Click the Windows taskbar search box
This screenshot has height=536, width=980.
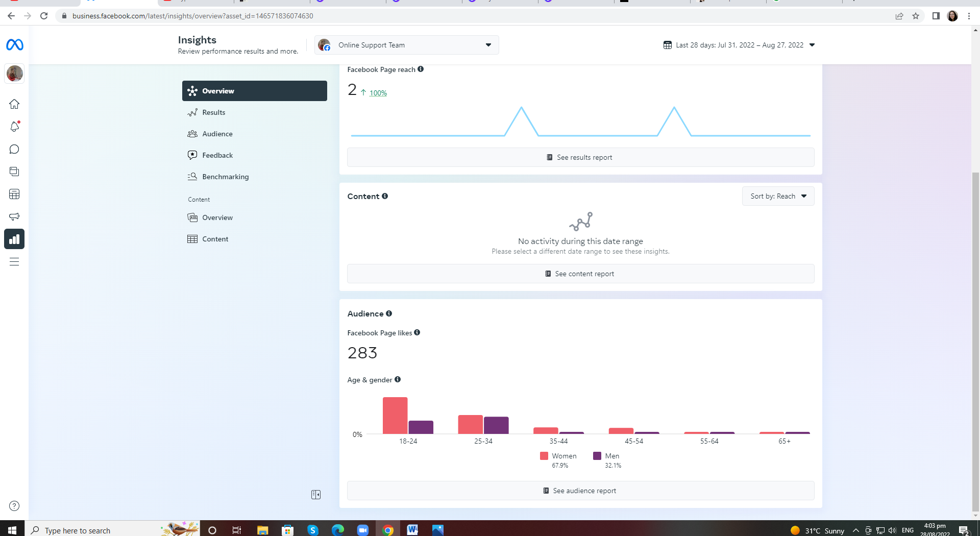[x=112, y=530]
